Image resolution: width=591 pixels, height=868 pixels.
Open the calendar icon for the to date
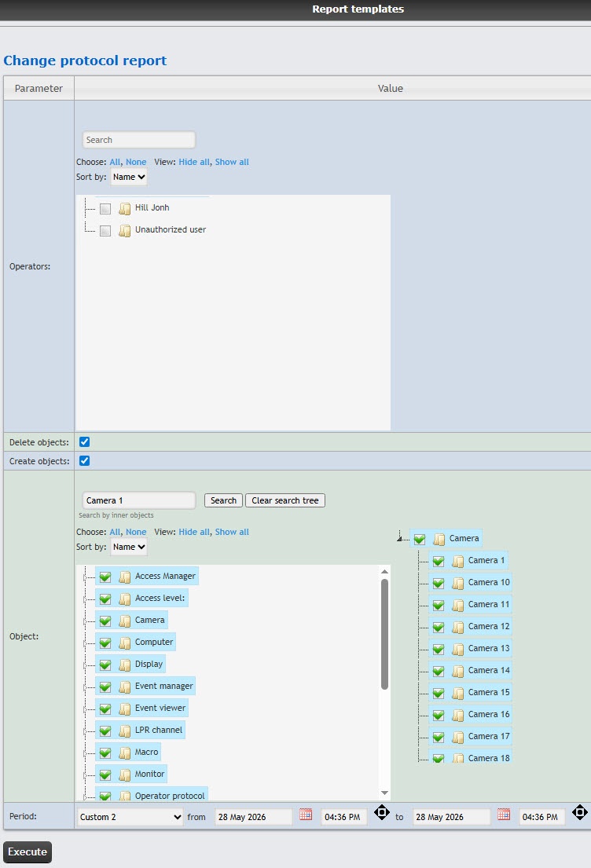(504, 815)
